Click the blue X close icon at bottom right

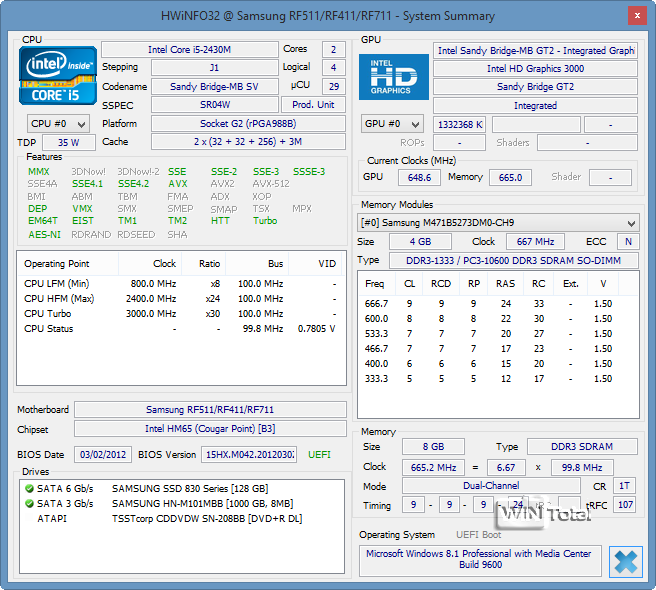626,561
